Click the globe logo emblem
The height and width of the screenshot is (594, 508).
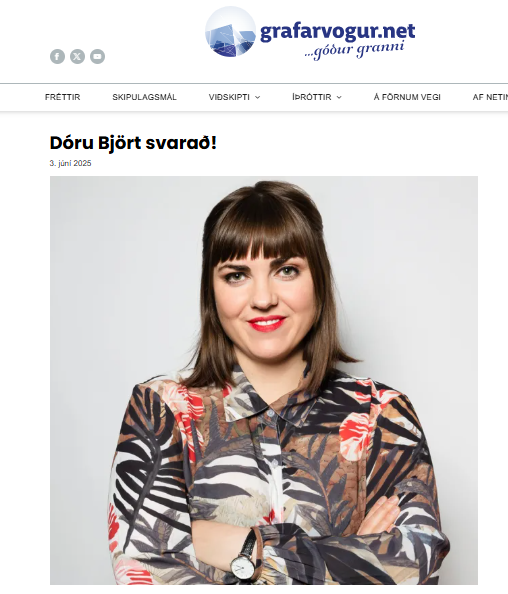tap(230, 31)
